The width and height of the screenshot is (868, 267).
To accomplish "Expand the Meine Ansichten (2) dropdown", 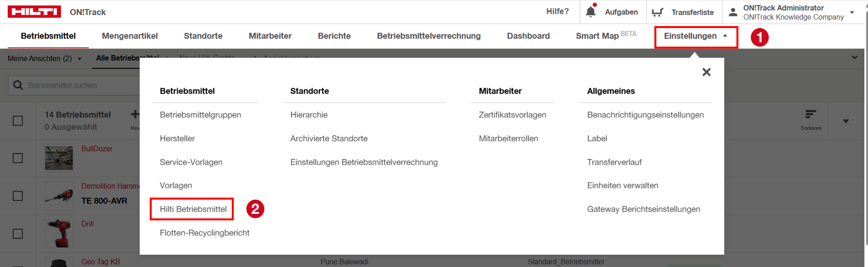I will [80, 59].
